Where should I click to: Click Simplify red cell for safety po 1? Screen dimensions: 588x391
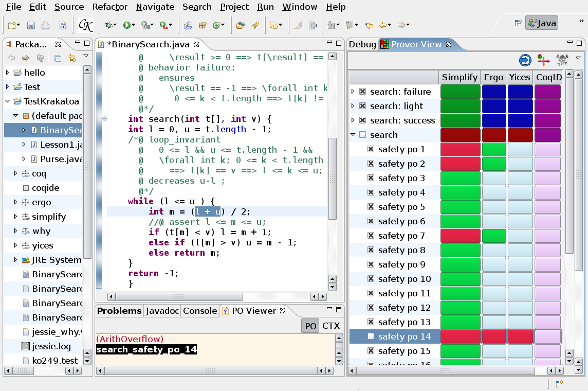(x=460, y=149)
